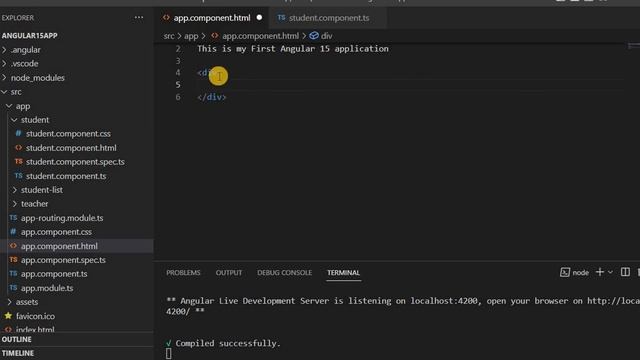The height and width of the screenshot is (360, 640).
Task: Split the terminal panel
Action: click(625, 272)
